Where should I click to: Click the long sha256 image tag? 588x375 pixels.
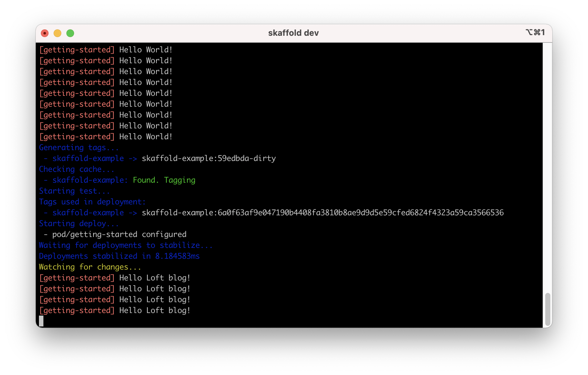click(323, 212)
